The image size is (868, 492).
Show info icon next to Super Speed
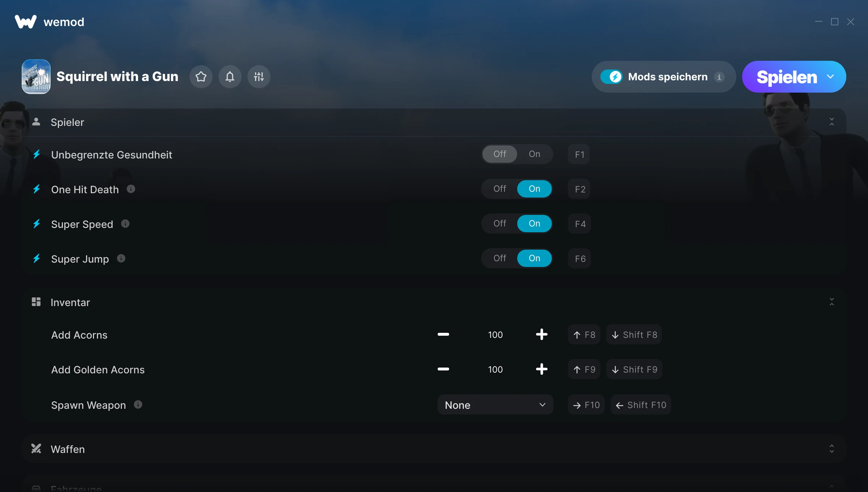[x=125, y=224]
